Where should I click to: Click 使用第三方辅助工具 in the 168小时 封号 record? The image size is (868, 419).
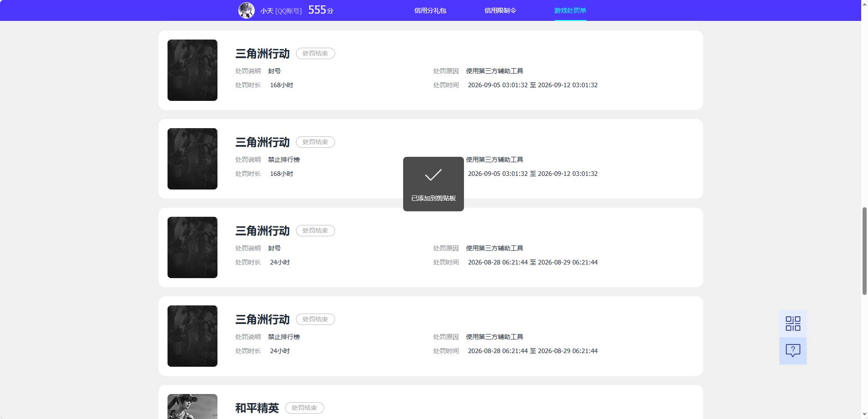tap(494, 71)
